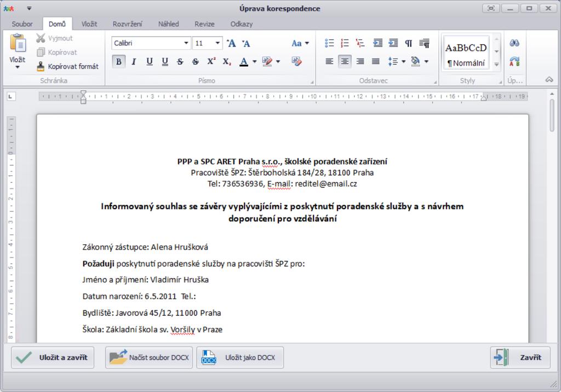Click the Kopírovat formát brush icon
561x392 pixels.
pos(41,66)
